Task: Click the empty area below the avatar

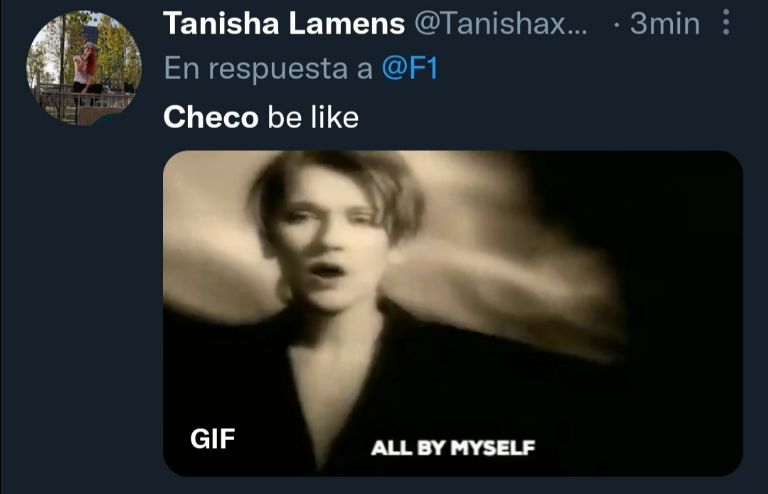Action: coord(83,300)
